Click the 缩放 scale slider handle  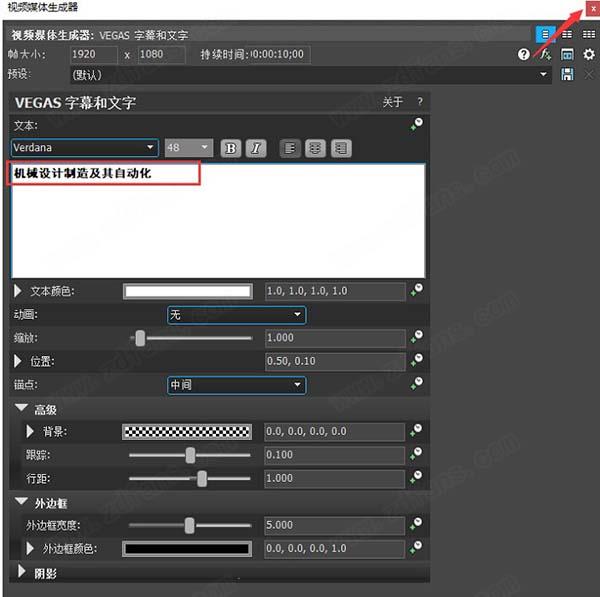[140, 338]
